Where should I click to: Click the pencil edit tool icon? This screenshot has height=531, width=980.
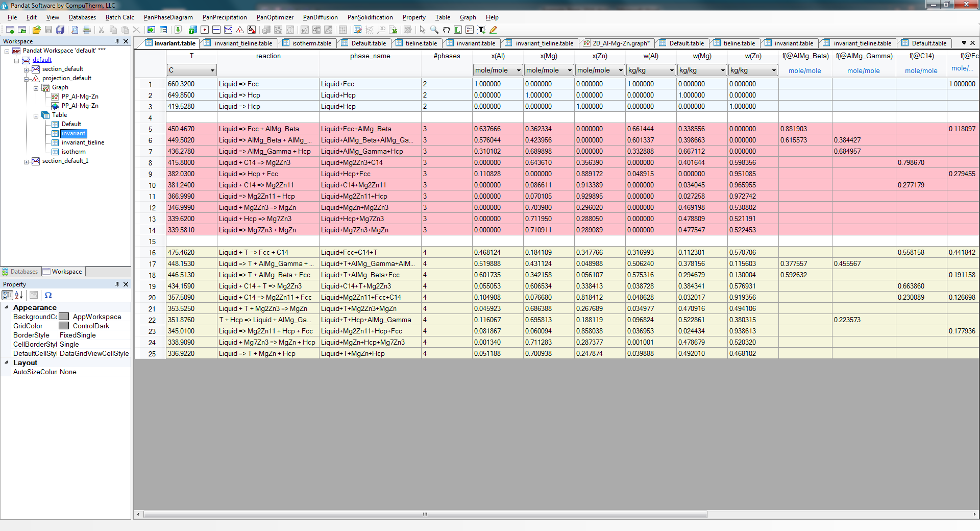coord(493,30)
